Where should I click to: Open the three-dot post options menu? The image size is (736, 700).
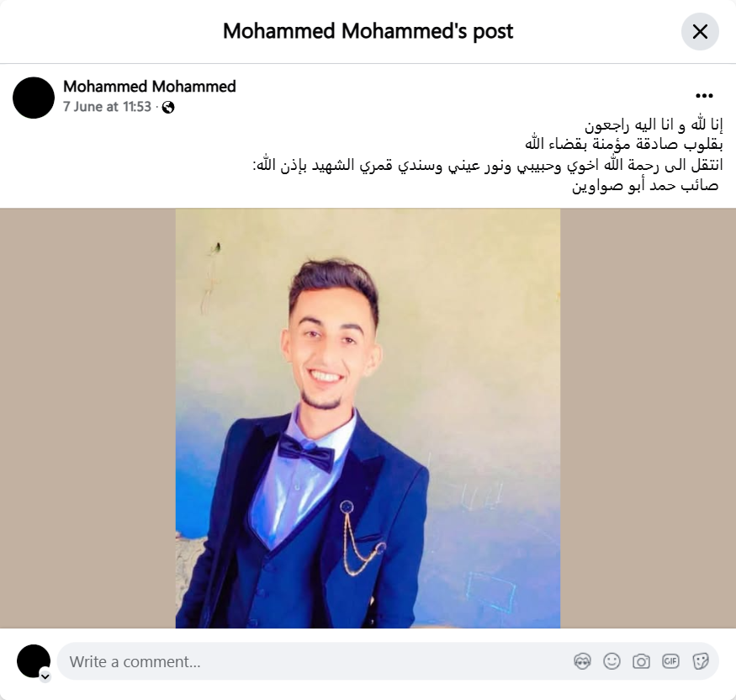pos(704,96)
